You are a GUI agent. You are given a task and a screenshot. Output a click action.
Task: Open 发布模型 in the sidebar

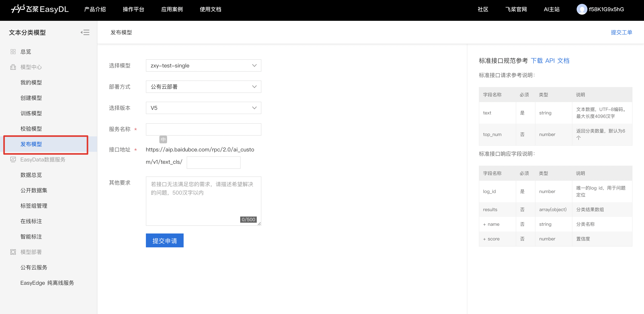coord(31,144)
